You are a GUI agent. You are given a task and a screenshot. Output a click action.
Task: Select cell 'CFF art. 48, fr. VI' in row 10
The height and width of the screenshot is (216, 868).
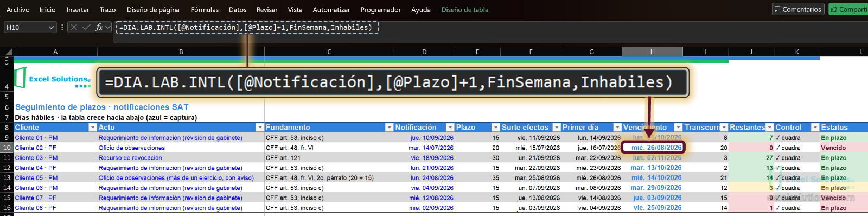coord(329,148)
